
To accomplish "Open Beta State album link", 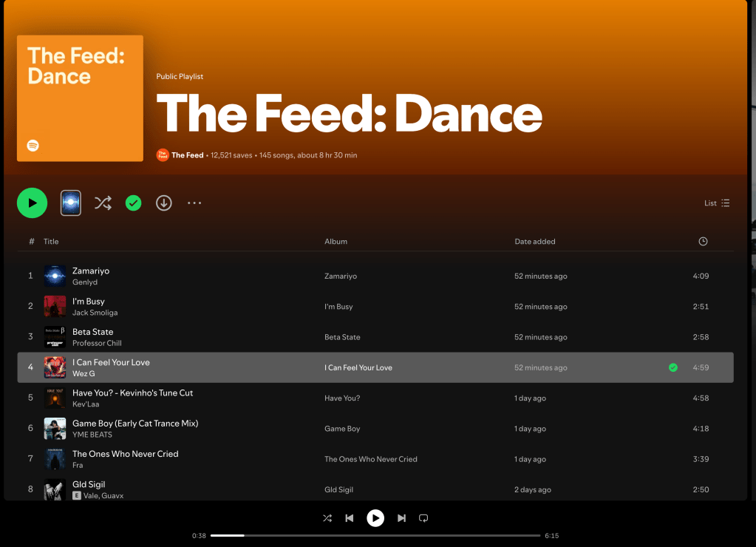I will click(x=342, y=337).
